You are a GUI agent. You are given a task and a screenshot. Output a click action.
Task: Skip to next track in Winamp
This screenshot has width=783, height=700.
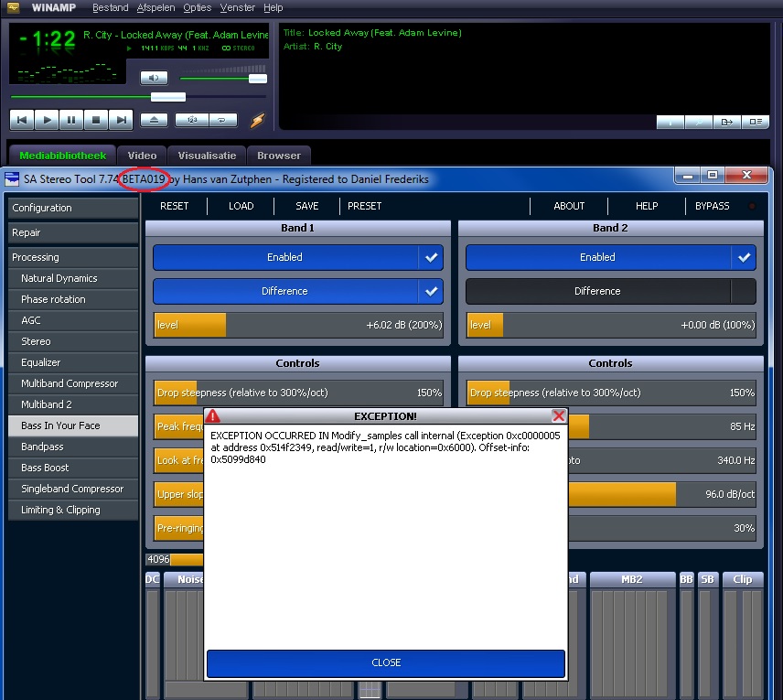(121, 120)
